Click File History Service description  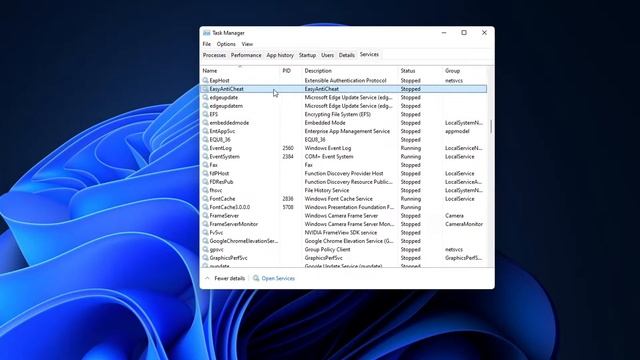[327, 190]
